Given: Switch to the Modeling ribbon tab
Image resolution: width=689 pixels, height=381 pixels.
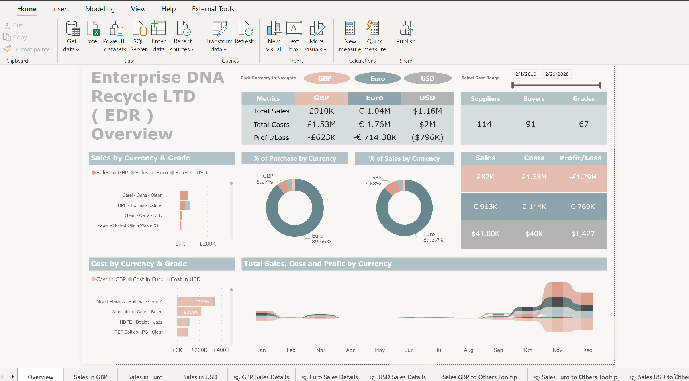Looking at the screenshot, I should point(100,9).
